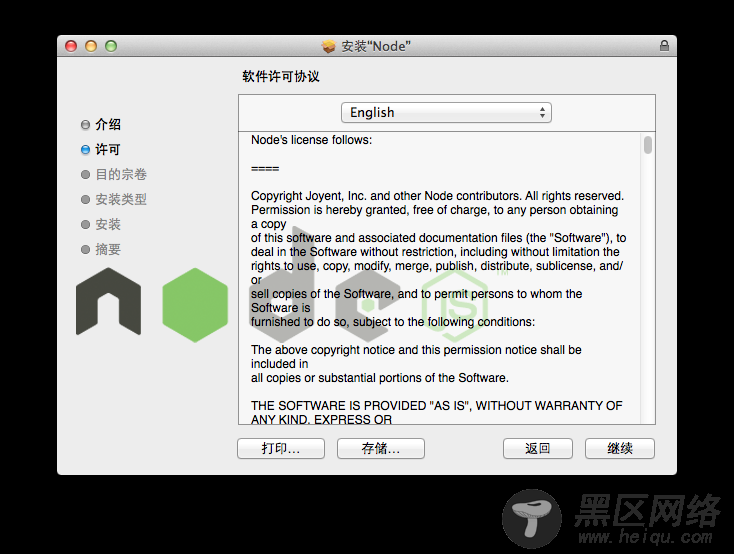The width and height of the screenshot is (734, 554).
Task: Click the red close window button
Action: click(x=71, y=46)
